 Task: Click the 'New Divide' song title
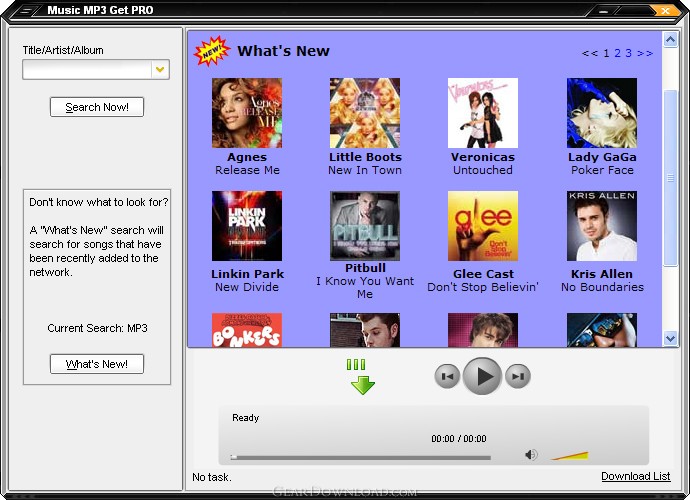click(247, 287)
